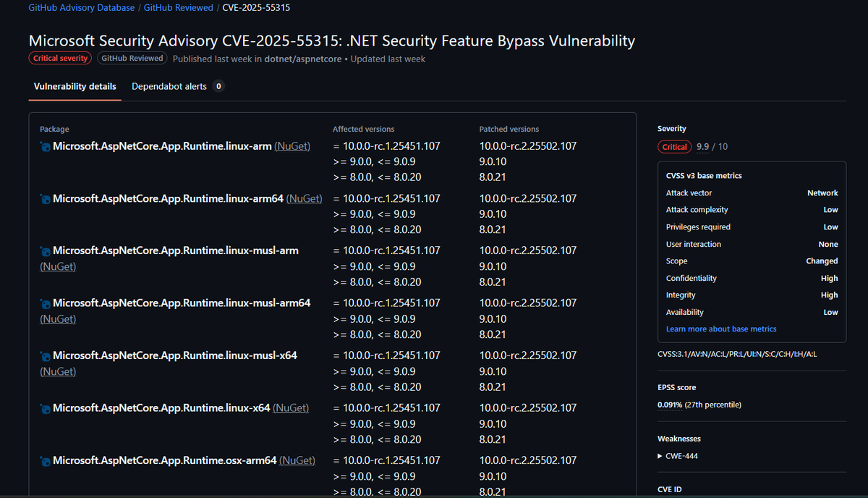Click the Patched versions column header
Image resolution: width=868 pixels, height=498 pixels.
pyautogui.click(x=509, y=130)
